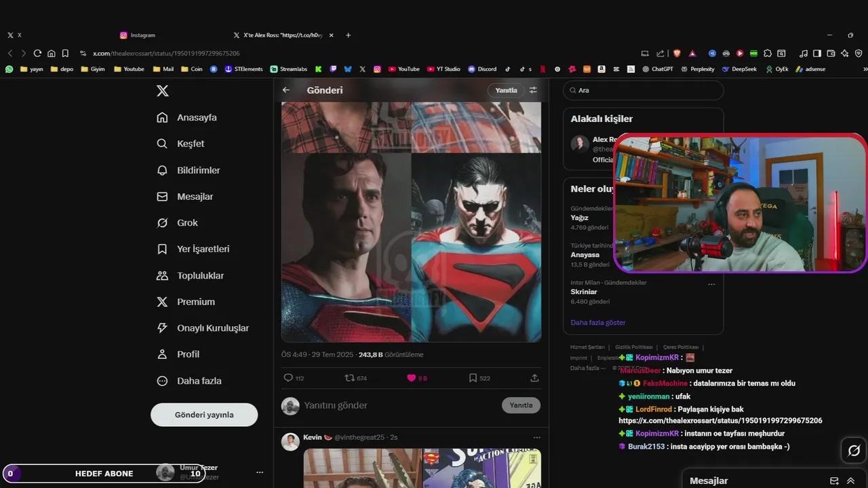The height and width of the screenshot is (488, 868).
Task: Open the Superman comparison image
Action: 411,222
